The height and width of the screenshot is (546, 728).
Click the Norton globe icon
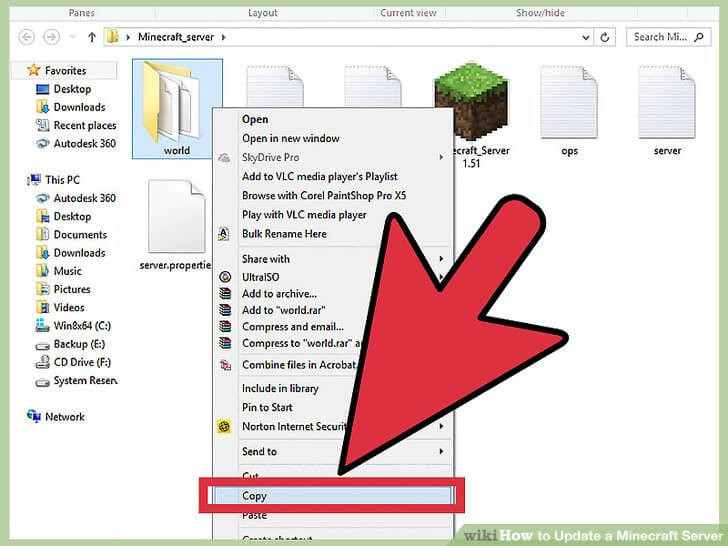pos(224,426)
